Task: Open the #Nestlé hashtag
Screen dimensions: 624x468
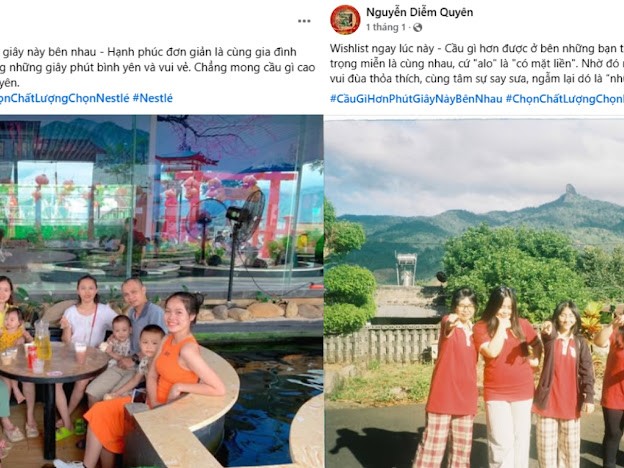Action: click(x=152, y=98)
